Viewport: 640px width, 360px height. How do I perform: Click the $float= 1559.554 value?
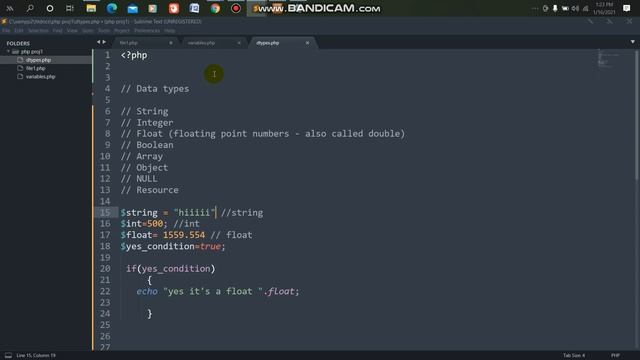pos(184,235)
